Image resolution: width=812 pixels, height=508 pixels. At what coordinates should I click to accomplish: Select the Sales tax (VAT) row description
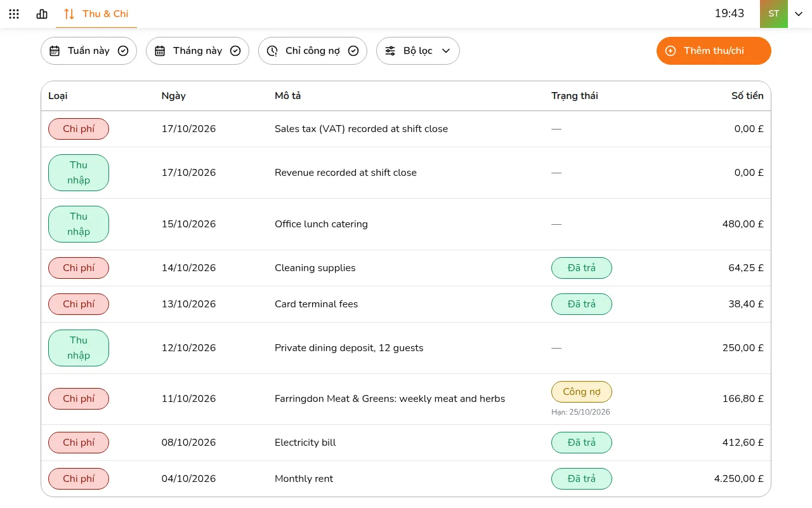(361, 129)
